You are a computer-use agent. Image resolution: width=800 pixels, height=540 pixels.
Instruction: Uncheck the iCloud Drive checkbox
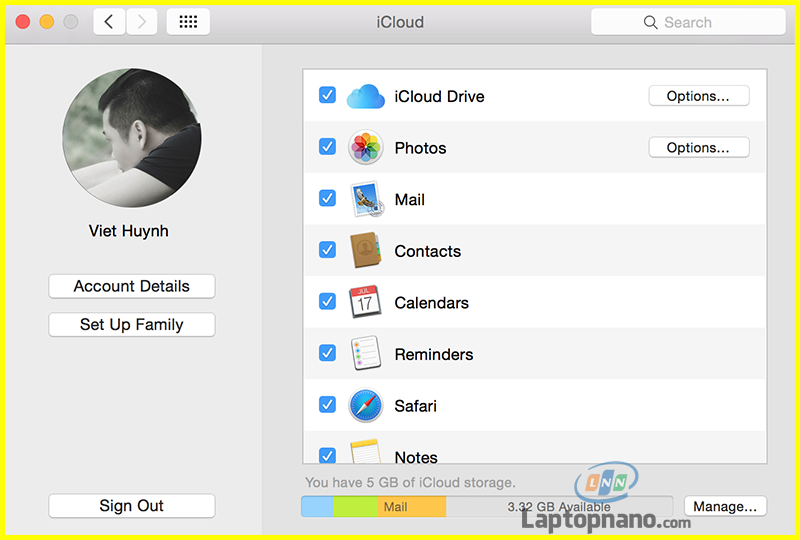(x=327, y=95)
